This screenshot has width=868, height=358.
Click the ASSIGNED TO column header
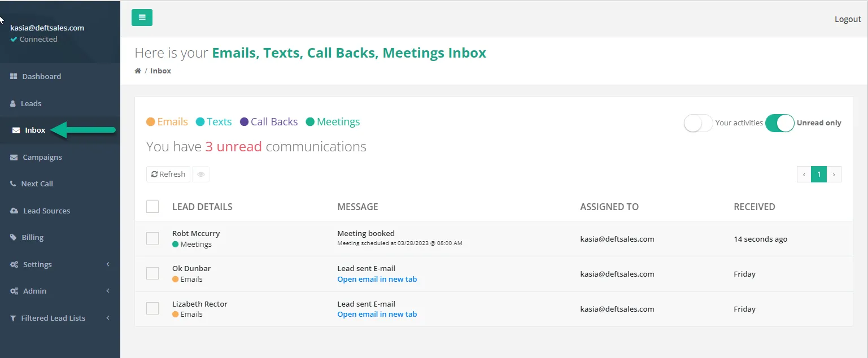click(609, 207)
